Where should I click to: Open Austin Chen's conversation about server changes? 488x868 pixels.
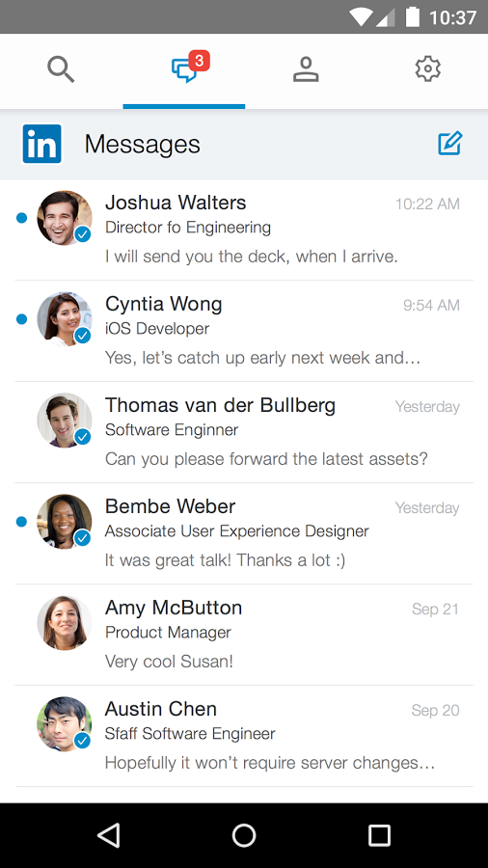coord(244,736)
